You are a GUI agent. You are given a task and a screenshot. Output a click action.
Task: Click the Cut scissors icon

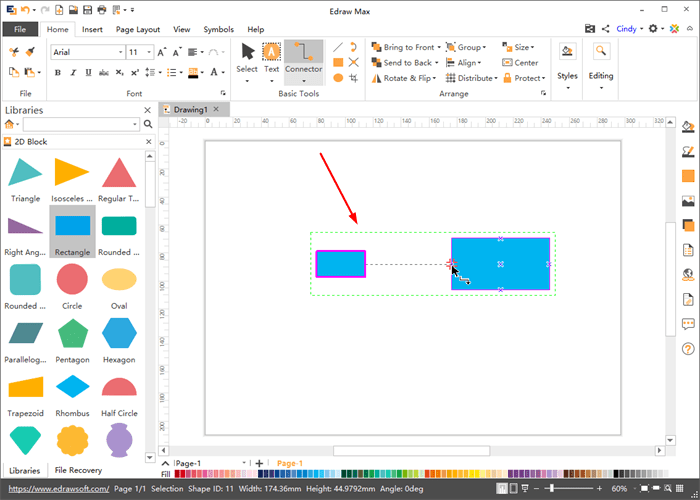click(14, 52)
